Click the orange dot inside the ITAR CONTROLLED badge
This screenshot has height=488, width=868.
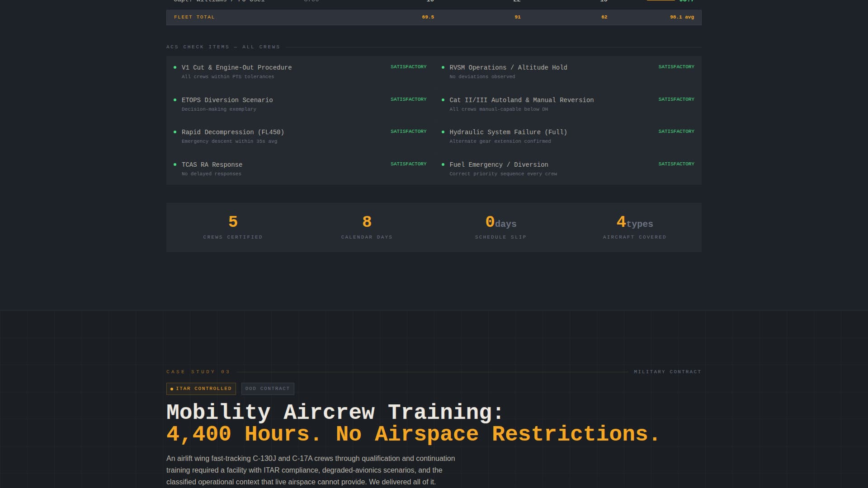[x=171, y=388]
